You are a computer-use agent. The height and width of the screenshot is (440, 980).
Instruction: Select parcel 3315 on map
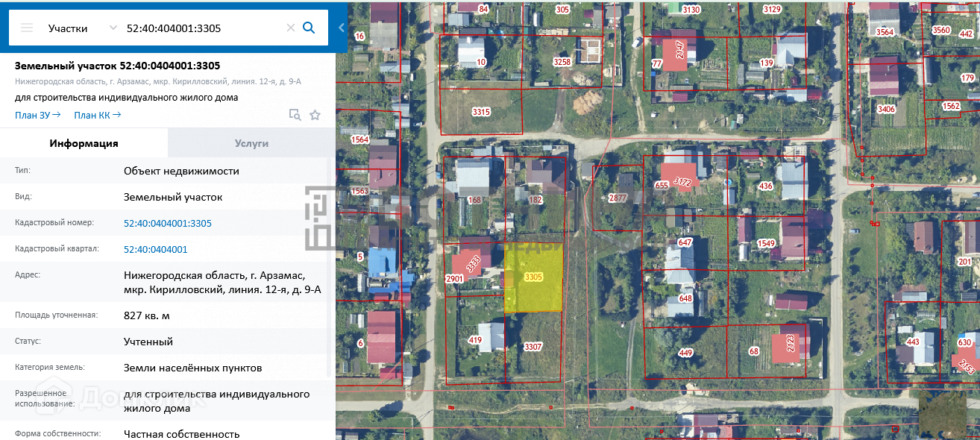click(481, 112)
